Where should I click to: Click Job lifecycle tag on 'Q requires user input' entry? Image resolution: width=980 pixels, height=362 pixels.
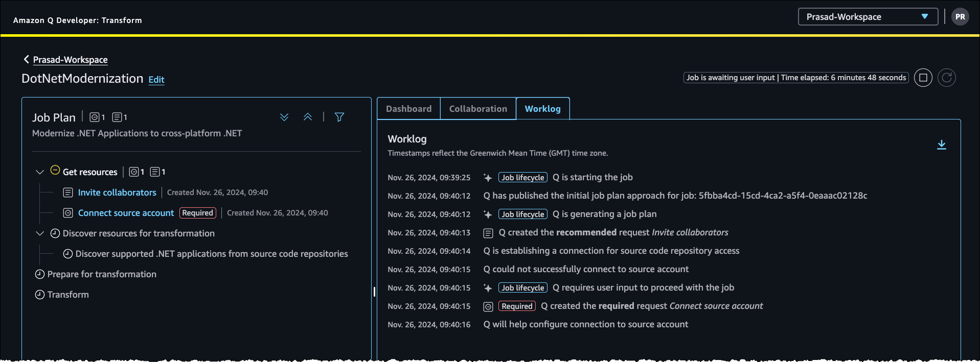tap(523, 288)
